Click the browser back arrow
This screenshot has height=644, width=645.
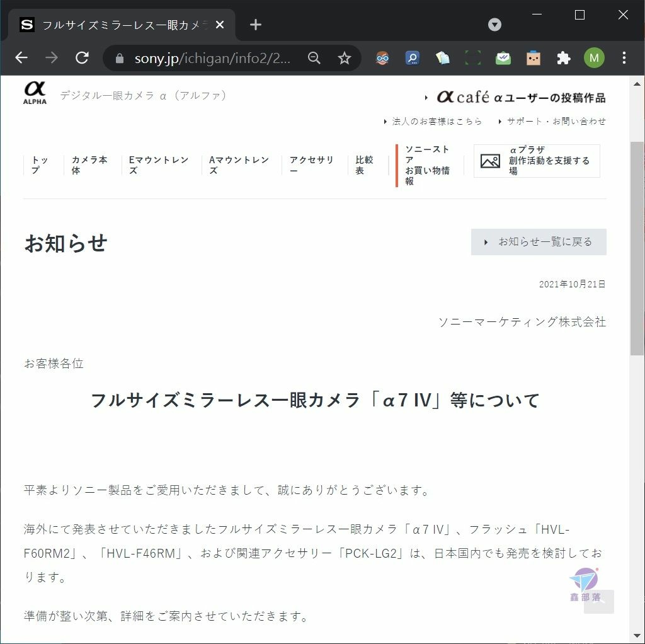pos(21,57)
